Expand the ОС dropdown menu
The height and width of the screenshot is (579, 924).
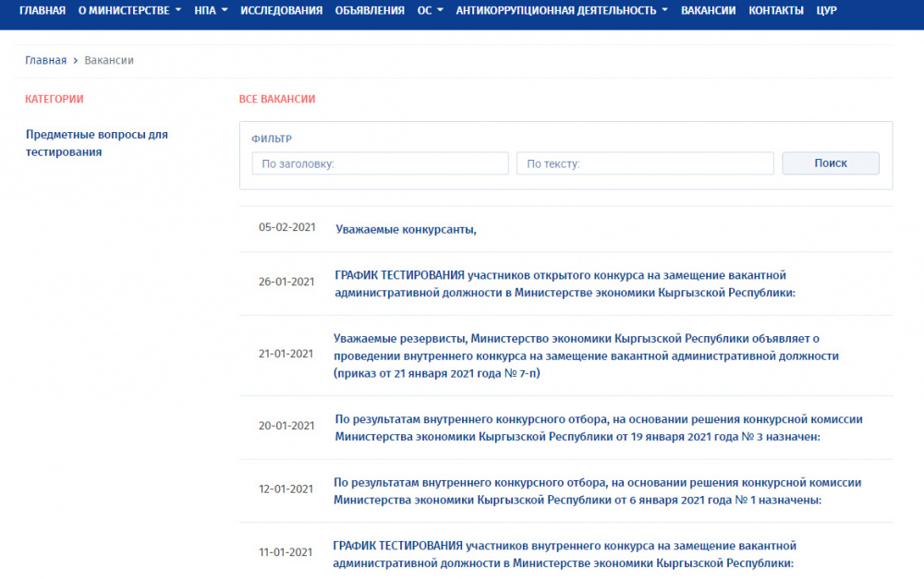point(430,10)
